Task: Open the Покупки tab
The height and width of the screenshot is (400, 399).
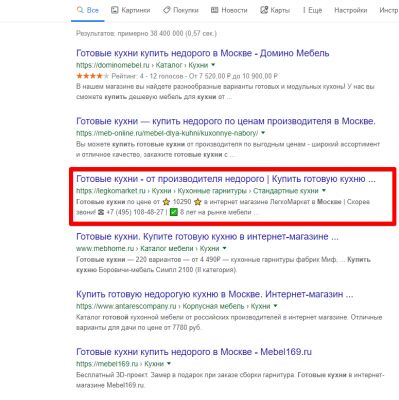Action: tap(180, 10)
